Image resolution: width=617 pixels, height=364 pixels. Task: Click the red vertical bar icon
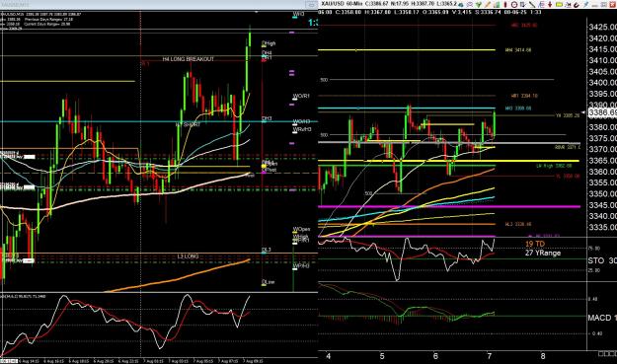coord(505,5)
